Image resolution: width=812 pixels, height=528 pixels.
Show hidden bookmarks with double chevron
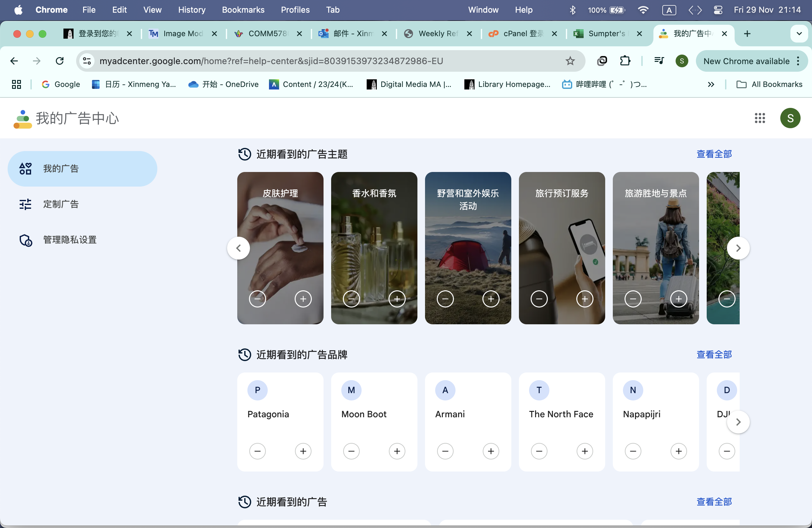pos(711,84)
